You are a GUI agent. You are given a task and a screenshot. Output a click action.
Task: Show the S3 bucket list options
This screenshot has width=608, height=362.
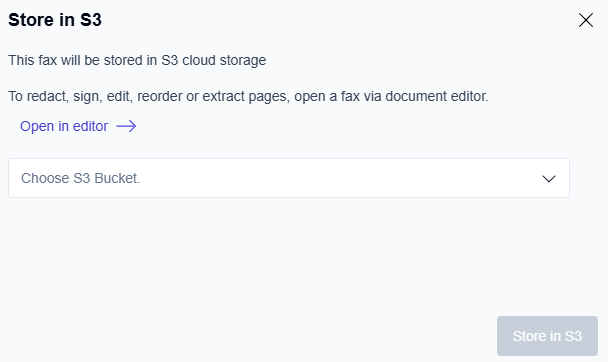coord(289,178)
